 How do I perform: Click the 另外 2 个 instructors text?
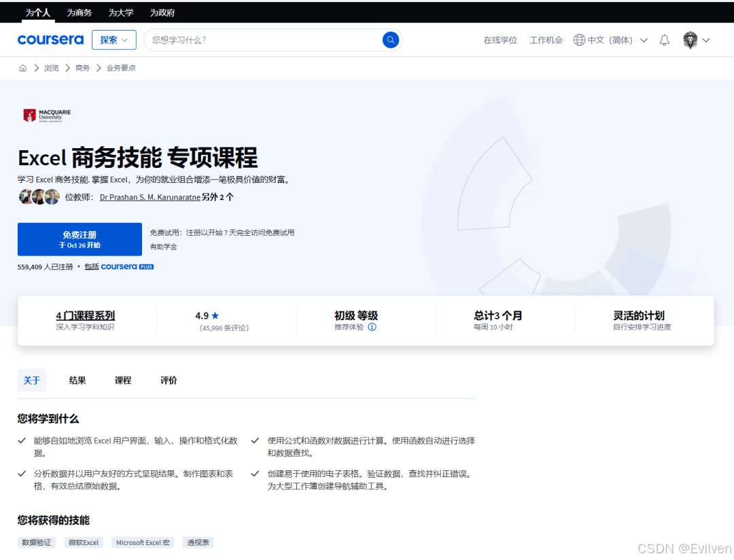217,197
